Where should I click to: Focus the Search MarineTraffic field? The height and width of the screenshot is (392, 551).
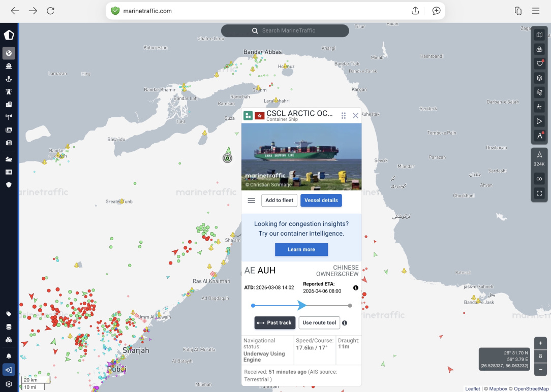click(x=285, y=30)
